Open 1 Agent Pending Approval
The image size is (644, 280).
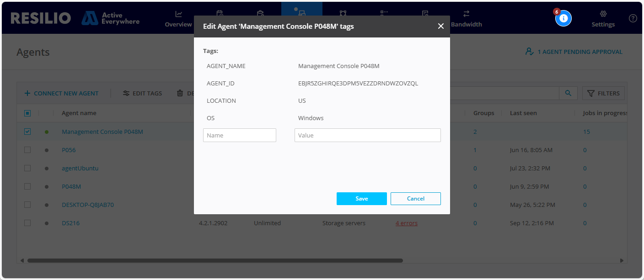click(x=574, y=52)
